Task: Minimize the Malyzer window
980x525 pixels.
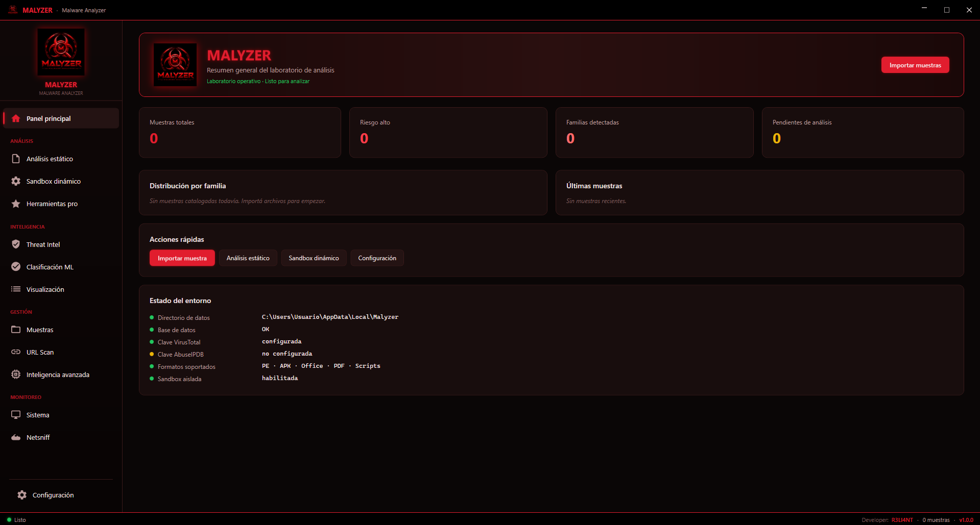Action: [x=924, y=10]
